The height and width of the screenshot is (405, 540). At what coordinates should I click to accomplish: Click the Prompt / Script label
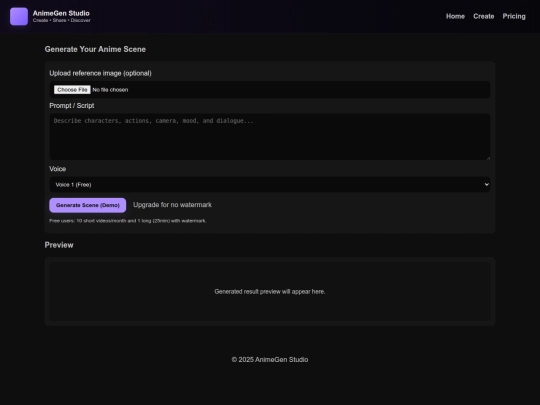pos(72,106)
